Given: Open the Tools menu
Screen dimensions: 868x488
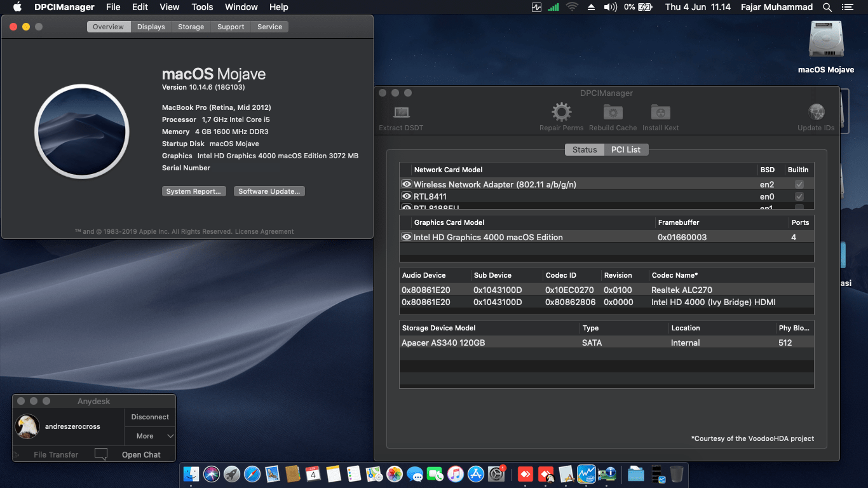Looking at the screenshot, I should coord(202,7).
